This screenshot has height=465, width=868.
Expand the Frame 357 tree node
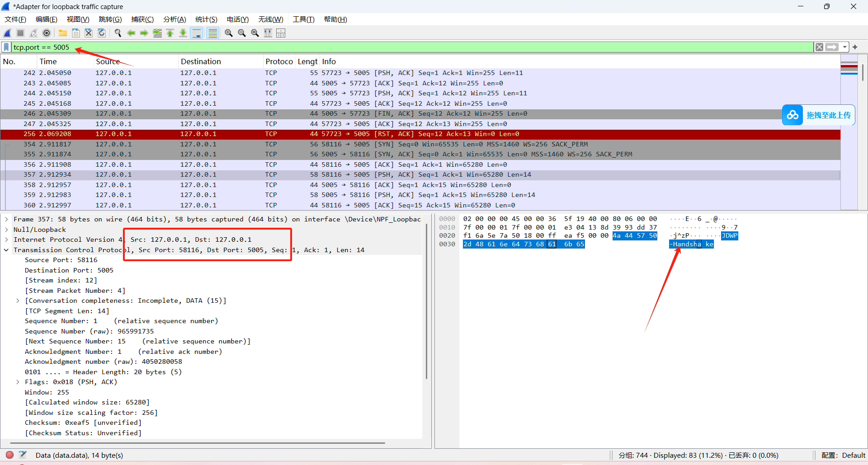7,219
